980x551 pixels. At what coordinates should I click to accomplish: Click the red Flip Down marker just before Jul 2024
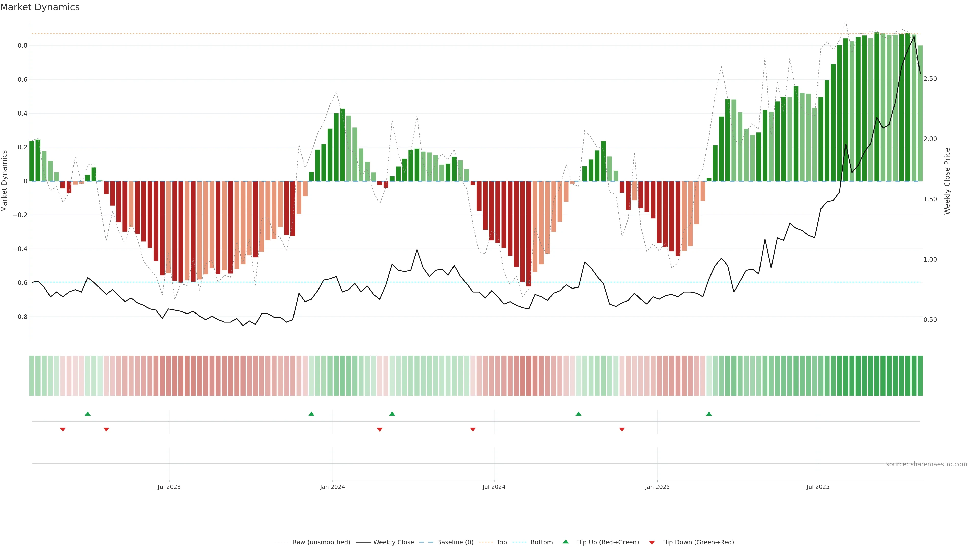coord(473,429)
